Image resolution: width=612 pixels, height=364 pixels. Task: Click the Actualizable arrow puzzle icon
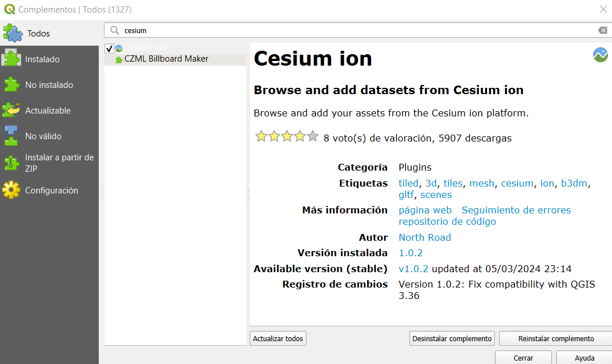point(11,111)
